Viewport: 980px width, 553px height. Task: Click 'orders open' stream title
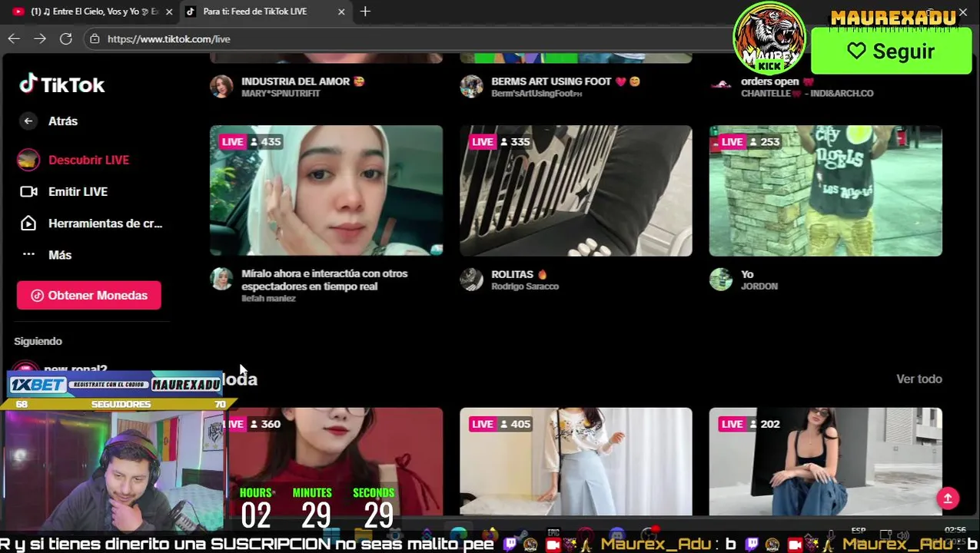[777, 81]
